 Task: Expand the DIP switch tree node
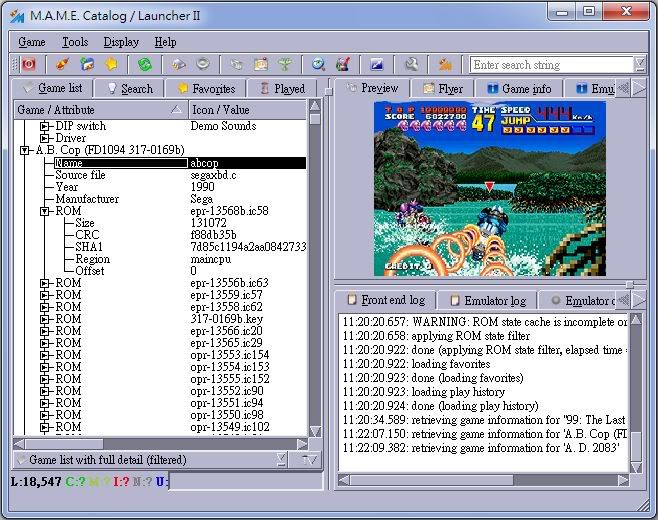(x=44, y=126)
